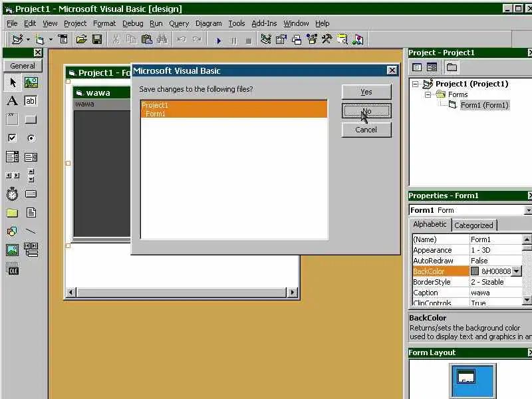The width and height of the screenshot is (532, 399).
Task: Open the File menu
Action: [x=12, y=23]
